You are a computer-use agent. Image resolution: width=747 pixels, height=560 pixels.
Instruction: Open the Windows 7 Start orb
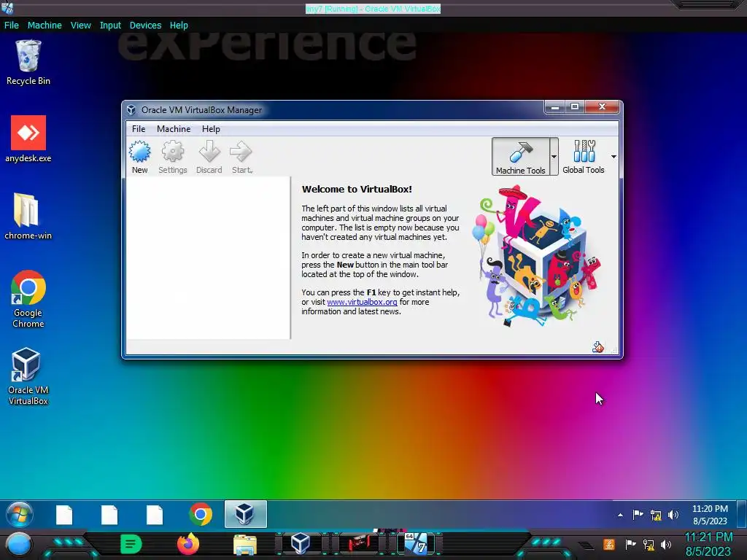click(20, 514)
